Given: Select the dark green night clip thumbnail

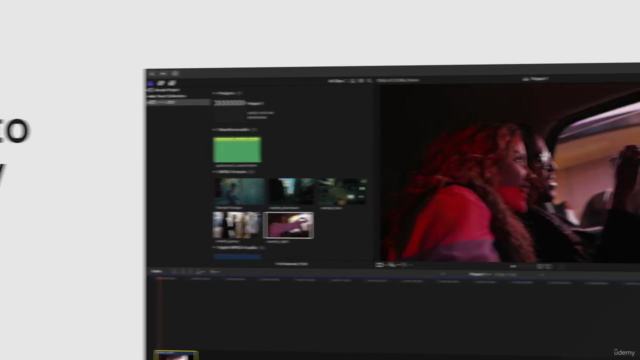Looking at the screenshot, I should (x=342, y=191).
